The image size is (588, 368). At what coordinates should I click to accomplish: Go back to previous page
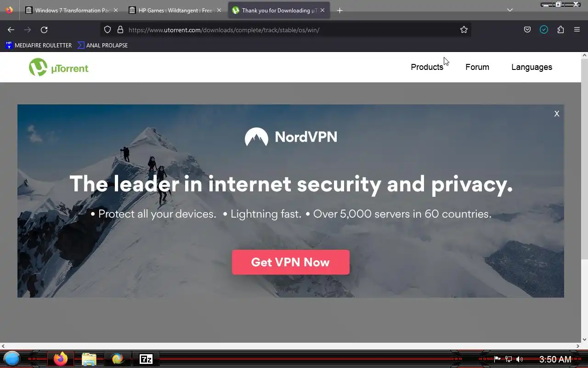(x=11, y=30)
